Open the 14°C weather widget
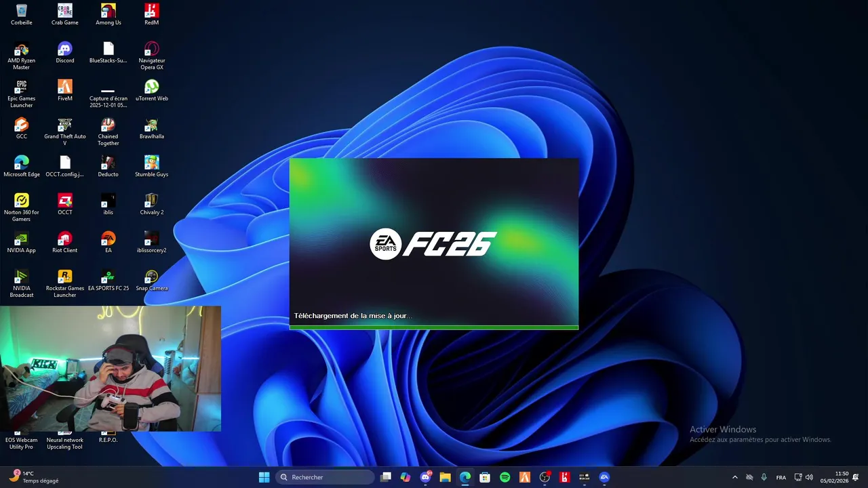This screenshot has height=488, width=868. coord(34,477)
